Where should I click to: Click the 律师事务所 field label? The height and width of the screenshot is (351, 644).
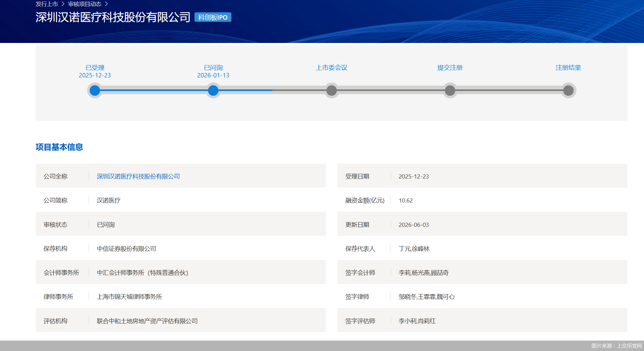pyautogui.click(x=58, y=297)
